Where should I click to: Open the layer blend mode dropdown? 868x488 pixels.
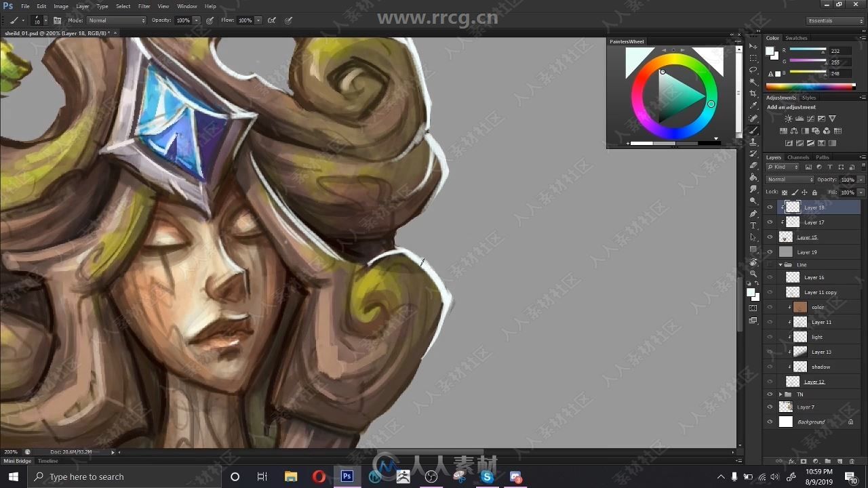[x=789, y=180]
